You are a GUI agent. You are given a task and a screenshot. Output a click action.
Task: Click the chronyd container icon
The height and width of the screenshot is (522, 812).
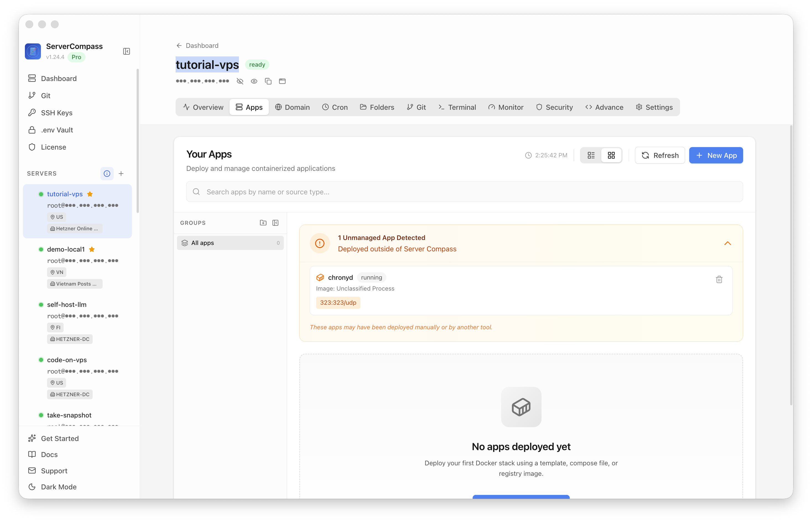coord(320,277)
